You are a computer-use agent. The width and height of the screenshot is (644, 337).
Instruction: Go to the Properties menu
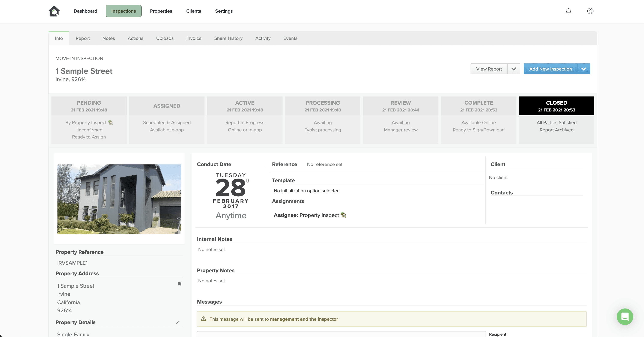pos(161,11)
